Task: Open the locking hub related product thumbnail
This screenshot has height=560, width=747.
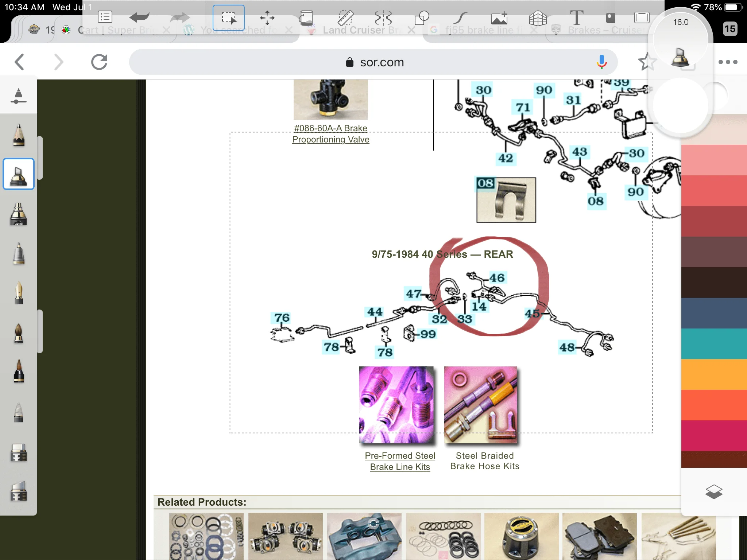Action: point(521,536)
